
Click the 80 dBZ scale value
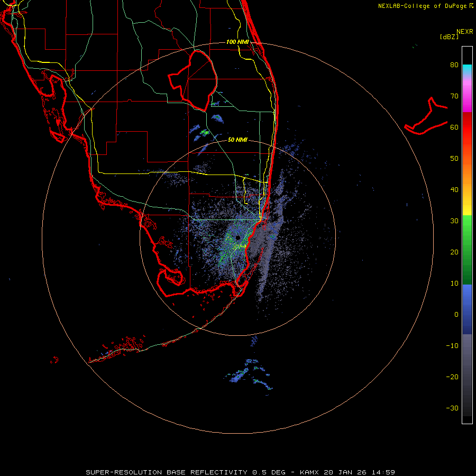tap(454, 65)
